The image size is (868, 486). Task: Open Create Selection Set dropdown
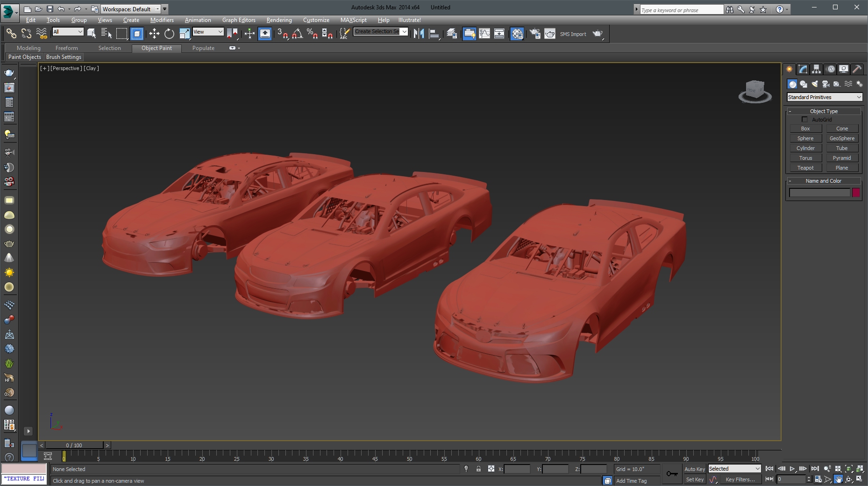coord(381,31)
